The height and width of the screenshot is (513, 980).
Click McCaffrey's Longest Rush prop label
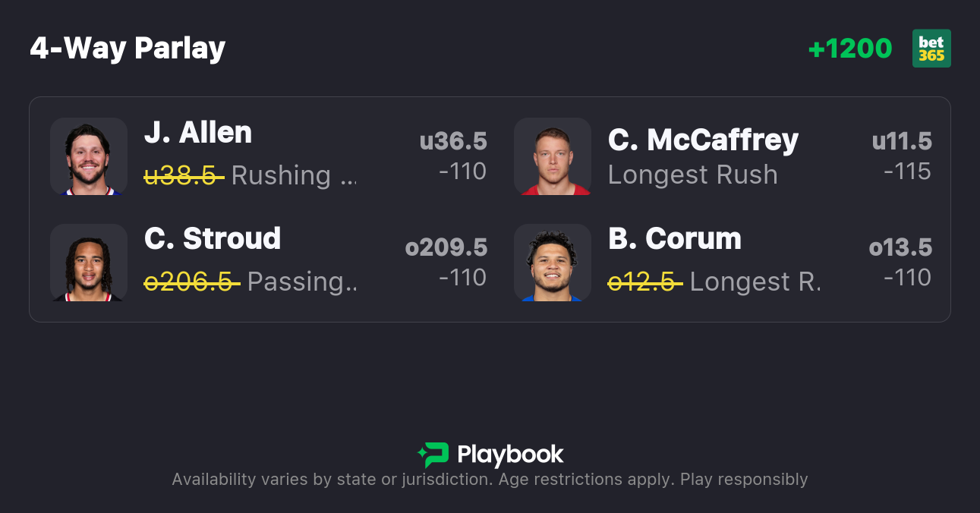tap(693, 175)
